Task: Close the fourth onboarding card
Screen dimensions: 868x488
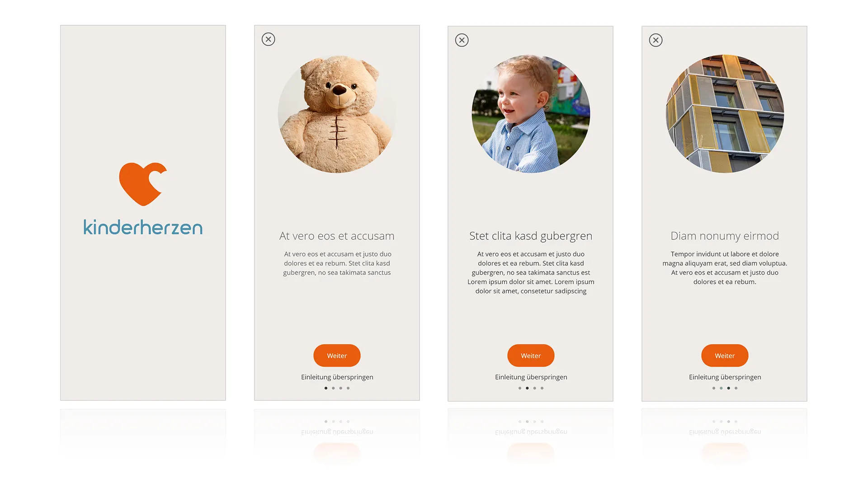Action: (x=656, y=40)
